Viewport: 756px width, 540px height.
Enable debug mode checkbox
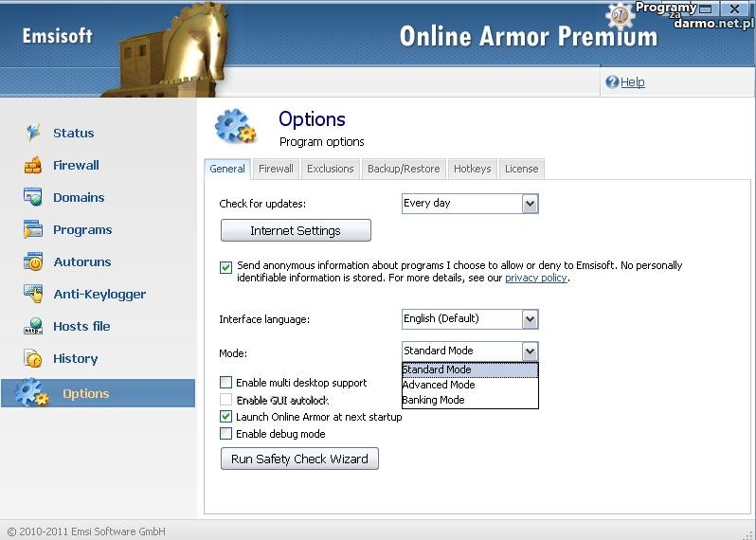225,434
